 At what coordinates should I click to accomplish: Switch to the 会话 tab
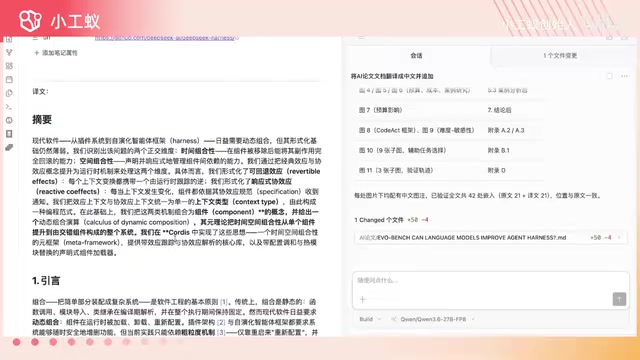(x=416, y=56)
